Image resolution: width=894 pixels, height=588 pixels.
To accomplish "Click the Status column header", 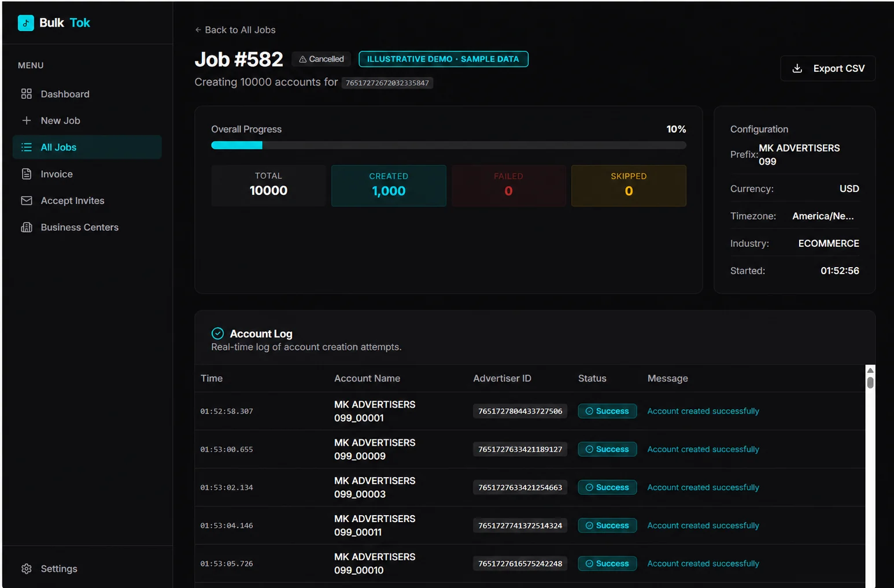I will 592,378.
